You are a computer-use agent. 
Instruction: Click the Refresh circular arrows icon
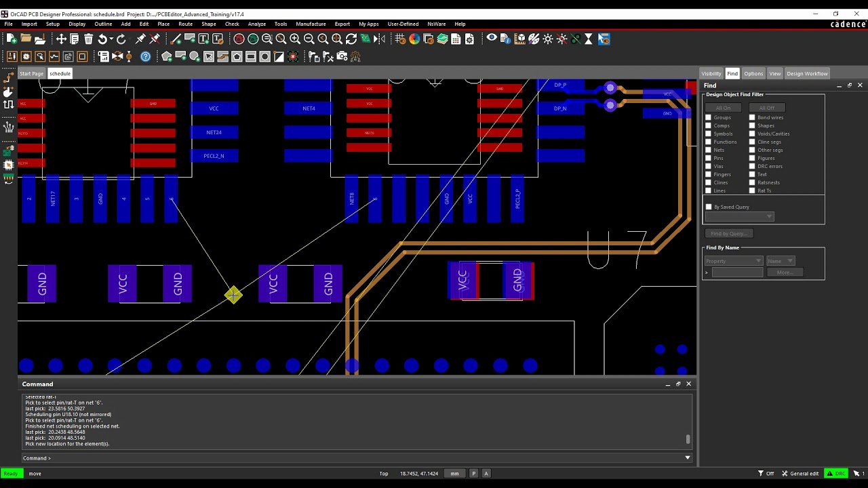pyautogui.click(x=351, y=39)
